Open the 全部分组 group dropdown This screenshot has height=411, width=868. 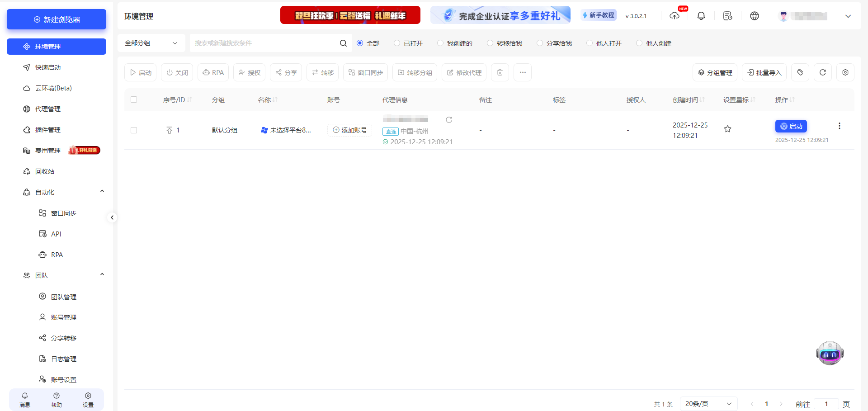151,43
